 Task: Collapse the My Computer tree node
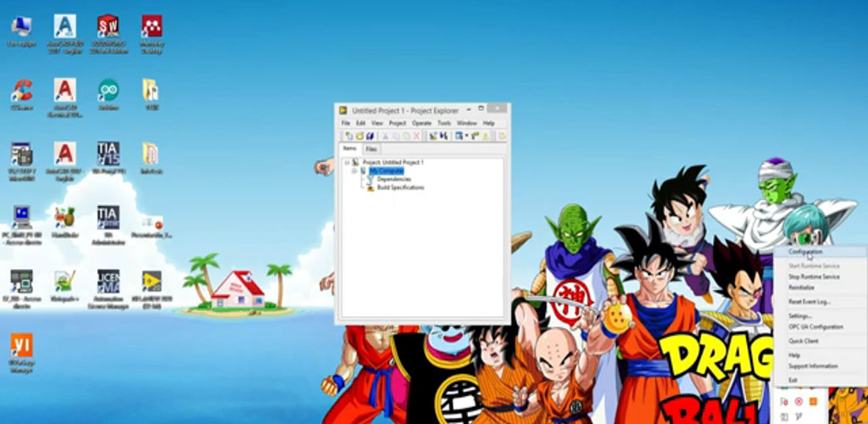(x=354, y=171)
